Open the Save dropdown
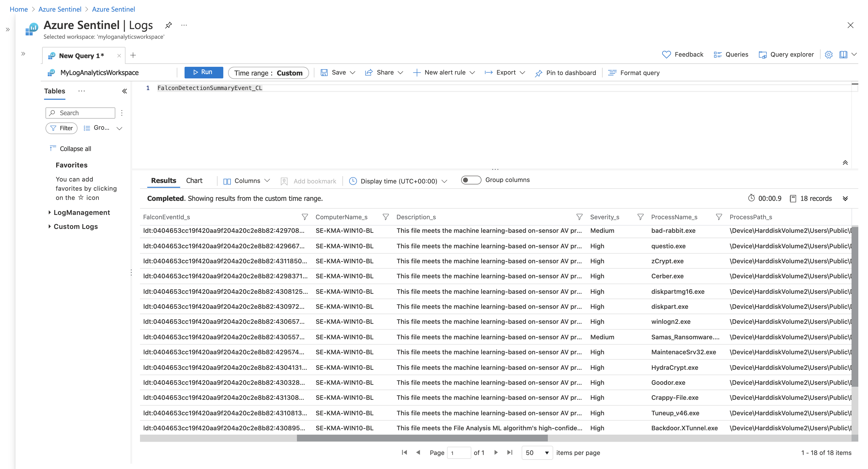The width and height of the screenshot is (868, 469). tap(338, 72)
